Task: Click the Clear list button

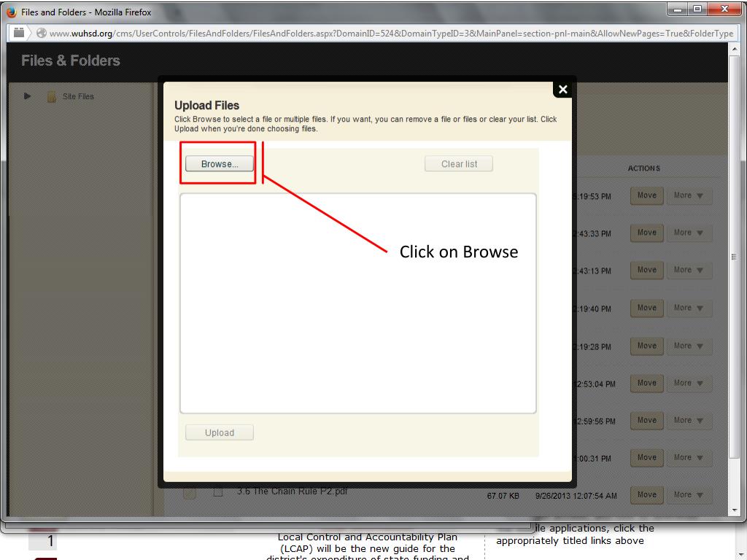Action: [x=458, y=164]
